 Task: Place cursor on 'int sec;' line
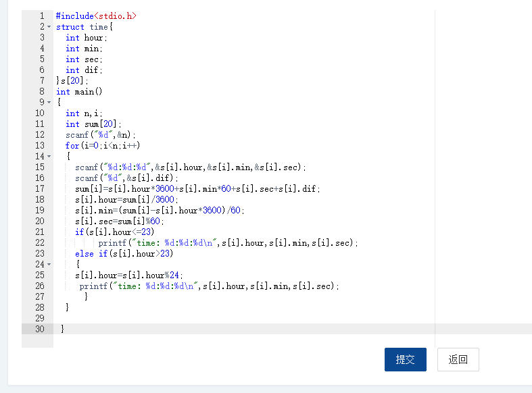[x=84, y=59]
